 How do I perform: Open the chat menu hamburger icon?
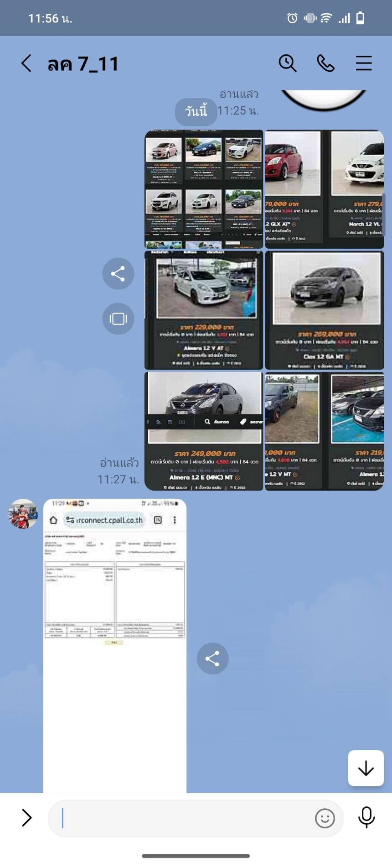pos(364,63)
